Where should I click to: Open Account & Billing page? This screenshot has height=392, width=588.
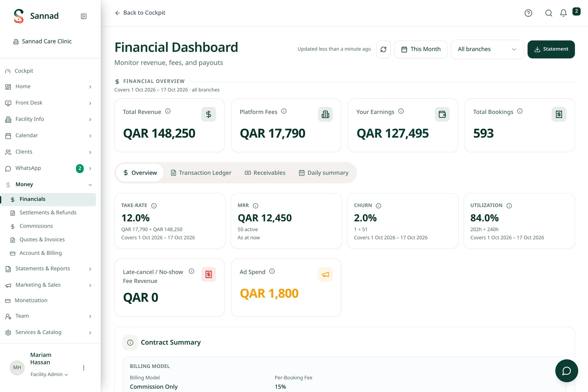pos(48,253)
